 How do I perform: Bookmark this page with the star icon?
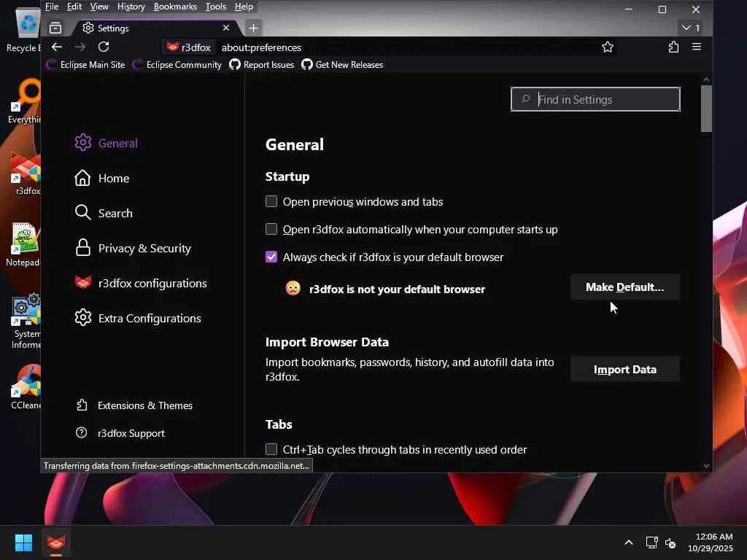point(608,47)
